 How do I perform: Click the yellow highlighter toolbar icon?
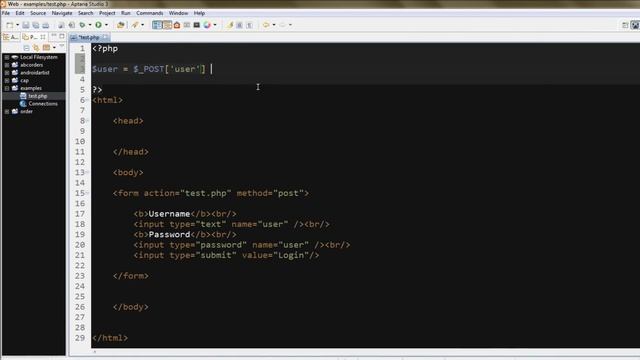pyautogui.click(x=230, y=25)
